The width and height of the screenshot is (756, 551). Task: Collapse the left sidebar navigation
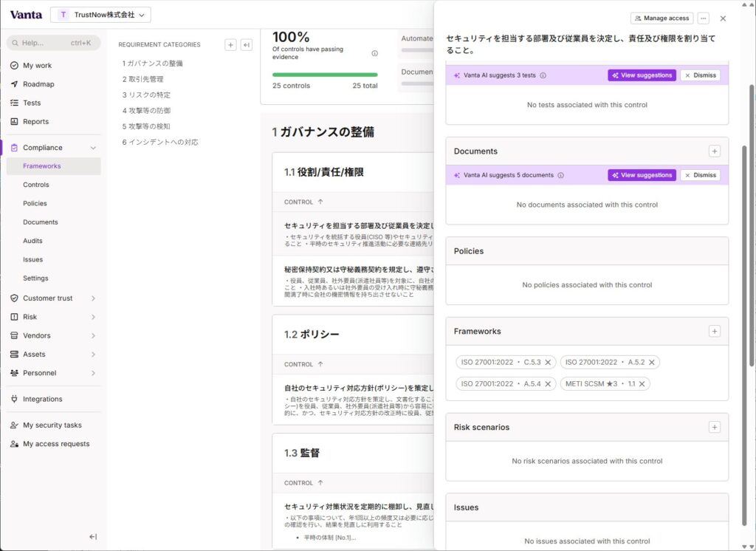[x=93, y=537]
